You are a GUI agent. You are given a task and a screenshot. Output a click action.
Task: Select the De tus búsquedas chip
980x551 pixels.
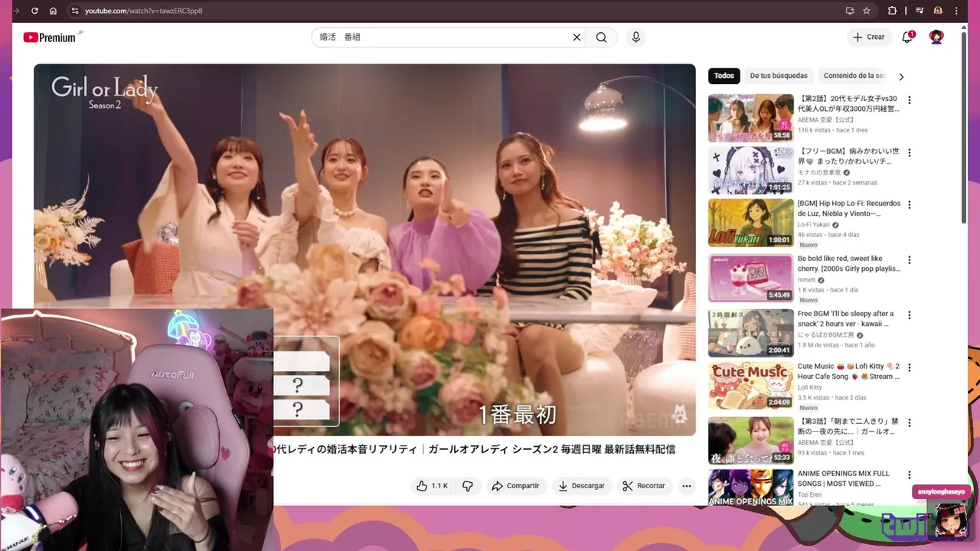click(x=779, y=76)
